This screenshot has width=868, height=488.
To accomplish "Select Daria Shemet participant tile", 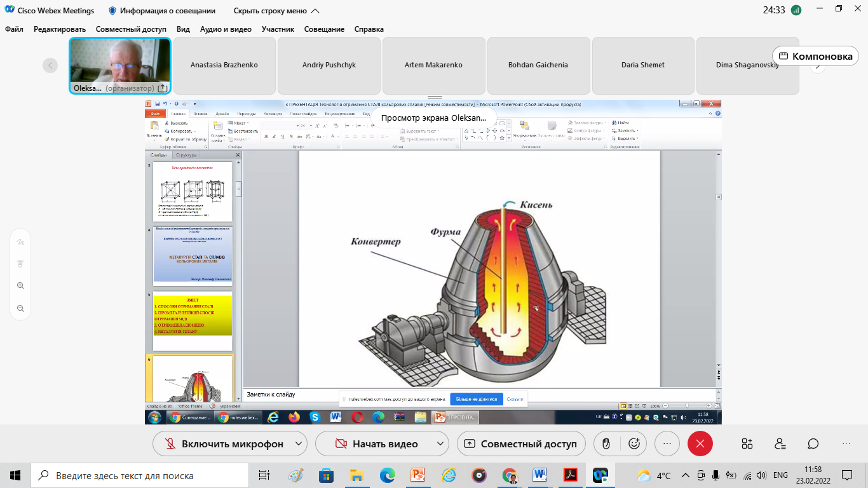I will point(643,65).
